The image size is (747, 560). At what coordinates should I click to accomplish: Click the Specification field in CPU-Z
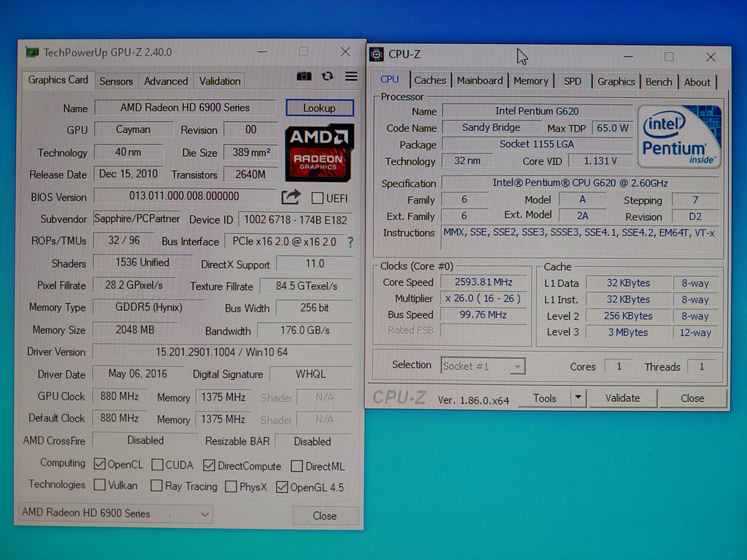(580, 183)
